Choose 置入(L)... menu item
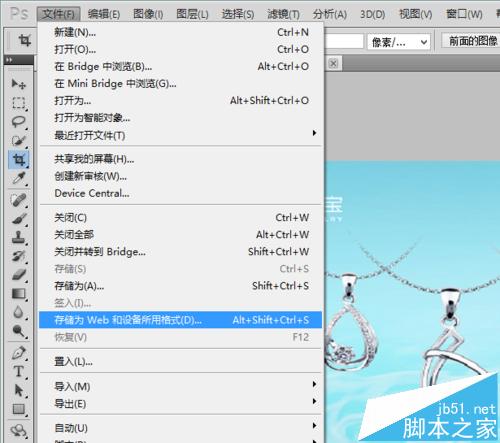This screenshot has width=500, height=443. 181,361
